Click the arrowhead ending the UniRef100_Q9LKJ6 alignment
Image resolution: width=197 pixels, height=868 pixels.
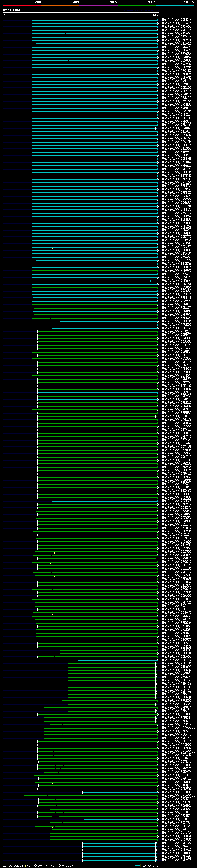(158, 20)
